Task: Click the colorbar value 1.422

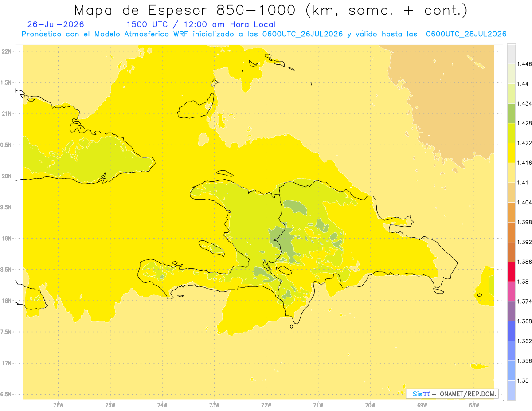Action: tap(525, 143)
